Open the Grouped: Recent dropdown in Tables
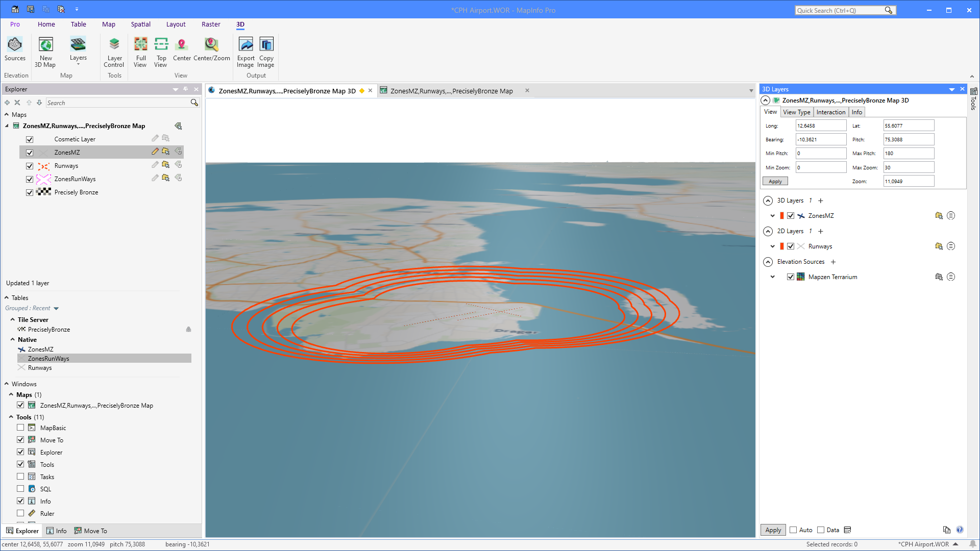The height and width of the screenshot is (551, 980). pos(56,308)
